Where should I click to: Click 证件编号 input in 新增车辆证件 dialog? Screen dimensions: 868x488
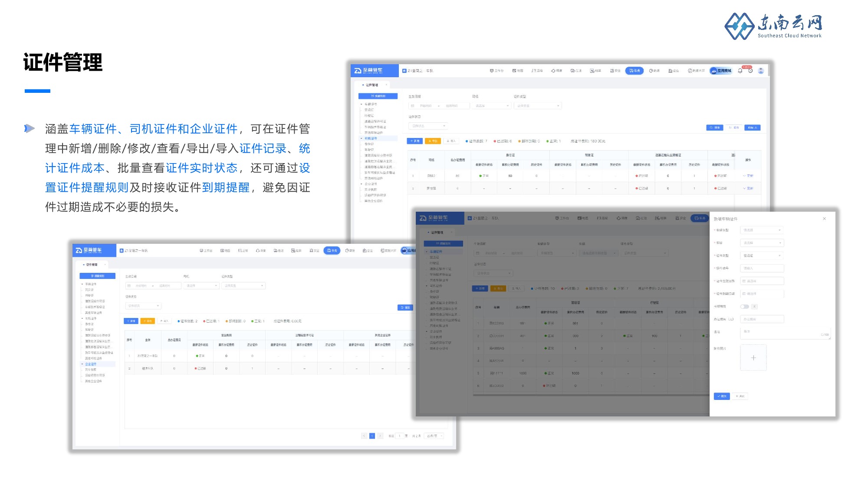[762, 268]
